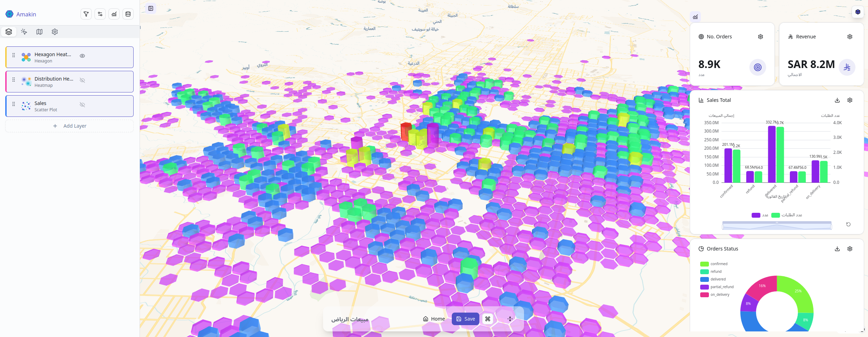Click the analytics chart icon in the top toolbar
This screenshot has height=337, width=868.
pyautogui.click(x=114, y=14)
